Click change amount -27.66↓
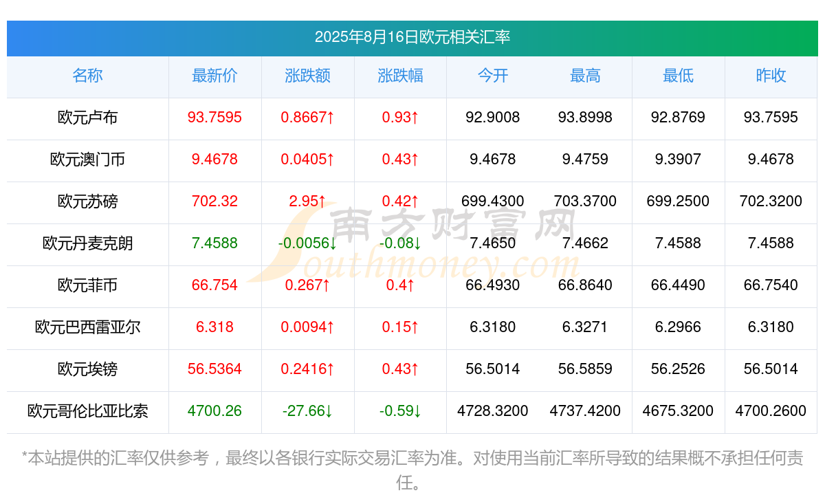 tap(307, 411)
